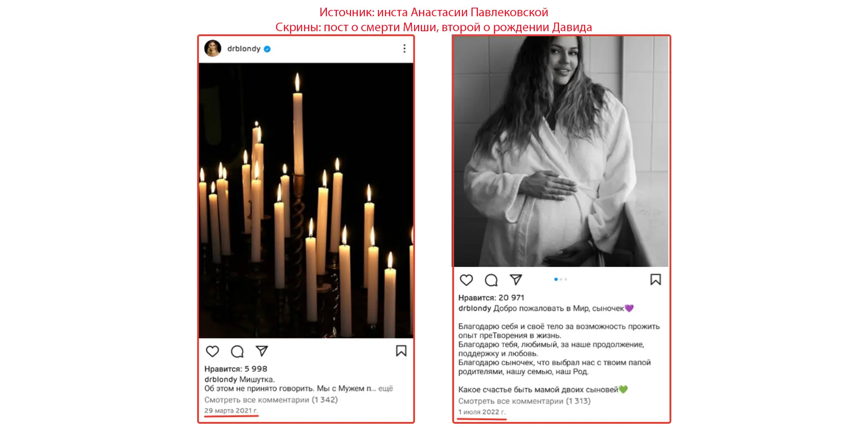
Task: Open comments on the candles post
Action: point(237,351)
